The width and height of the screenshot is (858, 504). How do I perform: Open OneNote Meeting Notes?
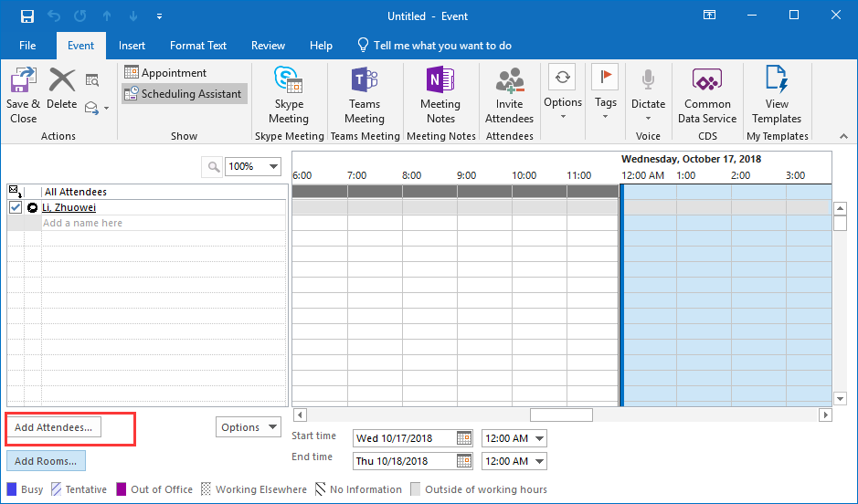click(440, 82)
